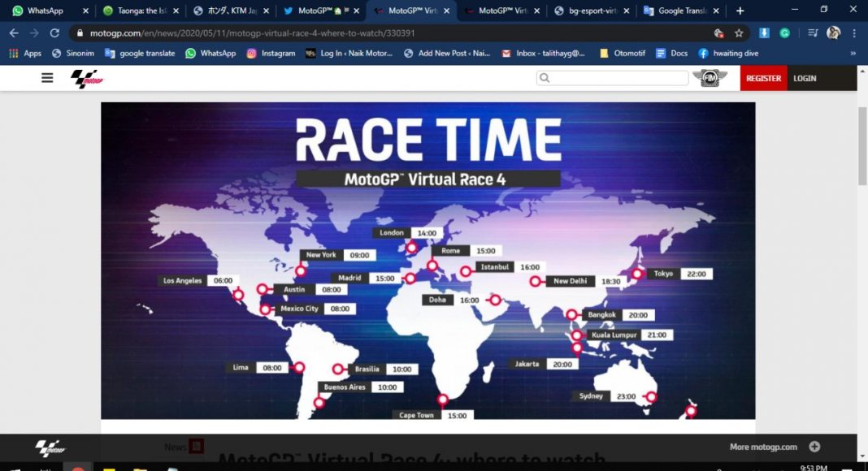The width and height of the screenshot is (868, 471).
Task: Bookmark this page with the star icon
Action: [739, 33]
